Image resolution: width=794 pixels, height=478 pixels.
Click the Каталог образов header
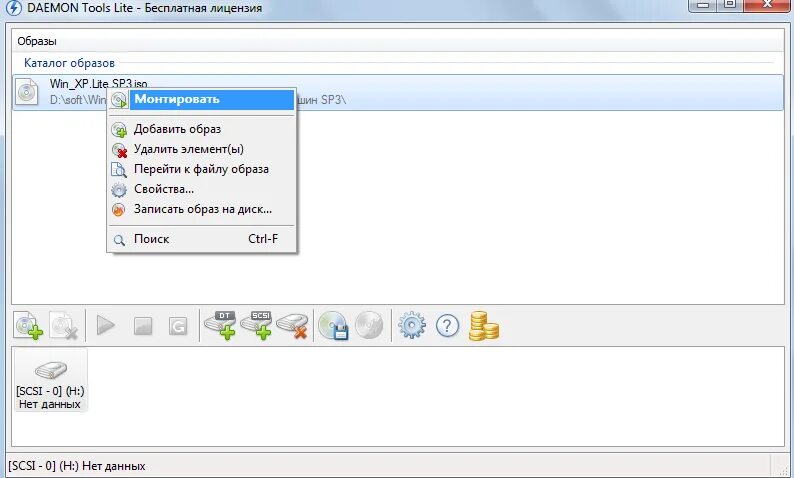click(69, 63)
